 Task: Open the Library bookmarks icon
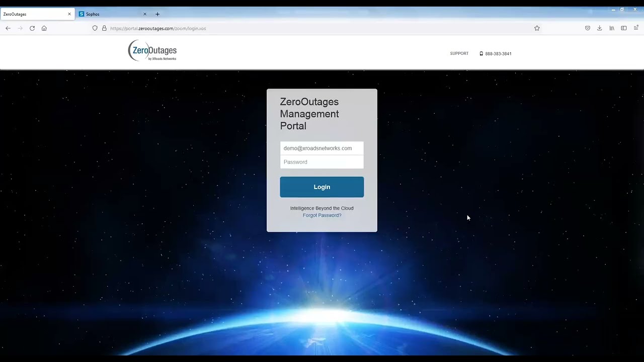point(612,28)
